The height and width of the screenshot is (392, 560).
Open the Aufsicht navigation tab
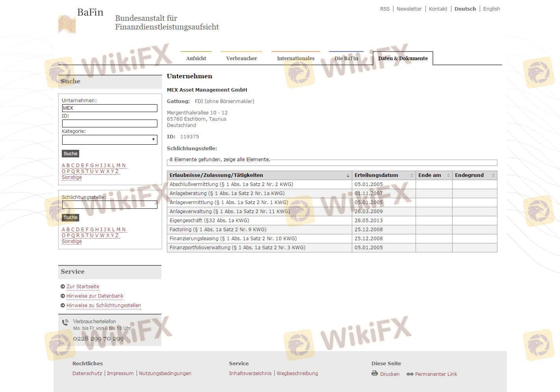tap(196, 58)
